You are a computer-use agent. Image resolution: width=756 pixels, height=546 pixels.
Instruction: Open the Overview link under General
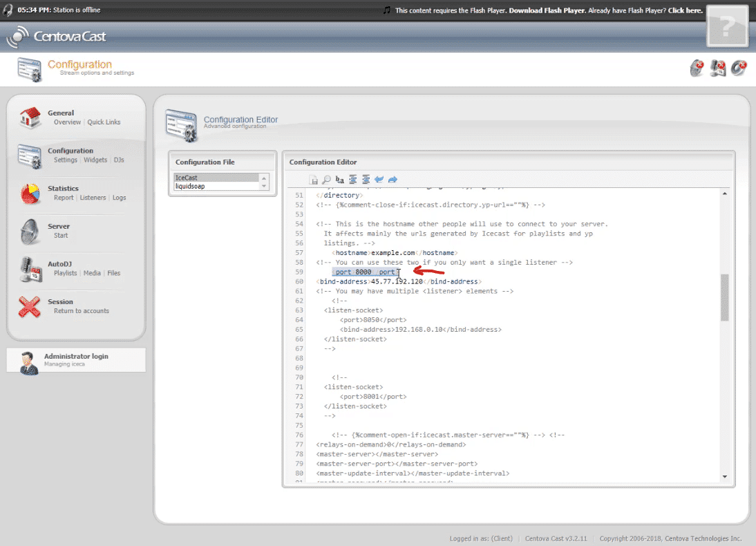[x=68, y=122]
